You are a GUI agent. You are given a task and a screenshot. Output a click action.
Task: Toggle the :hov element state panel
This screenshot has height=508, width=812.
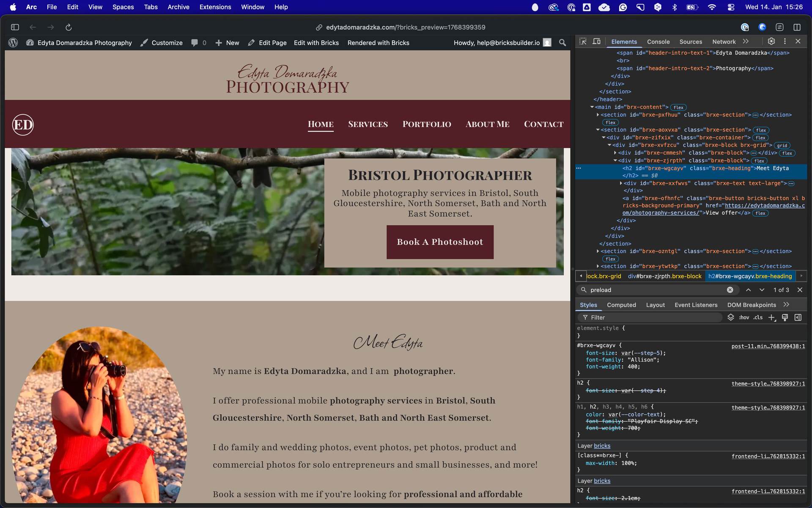point(743,317)
